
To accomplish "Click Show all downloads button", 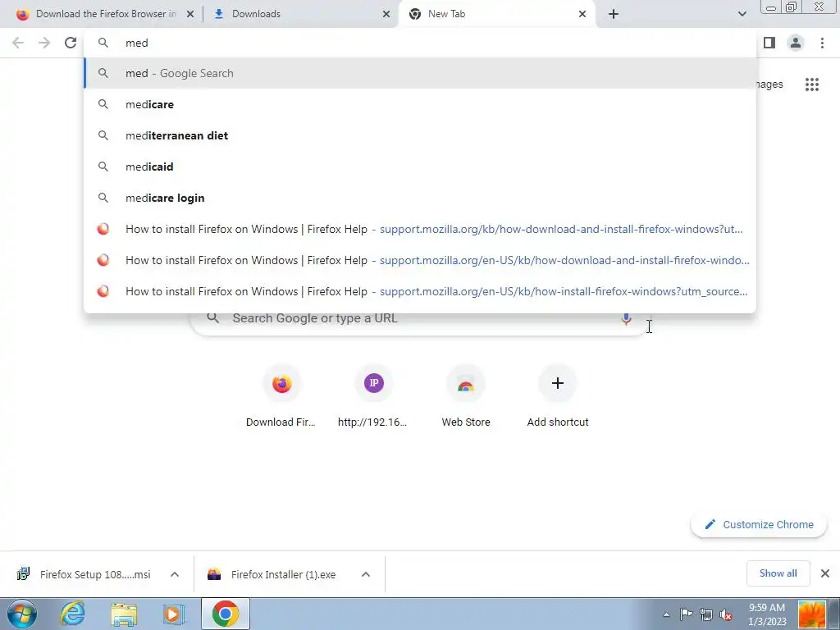I will 778,573.
